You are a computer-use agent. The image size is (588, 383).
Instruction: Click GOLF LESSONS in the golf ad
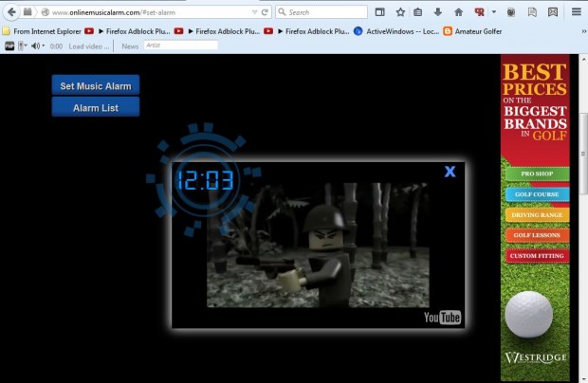click(x=537, y=235)
